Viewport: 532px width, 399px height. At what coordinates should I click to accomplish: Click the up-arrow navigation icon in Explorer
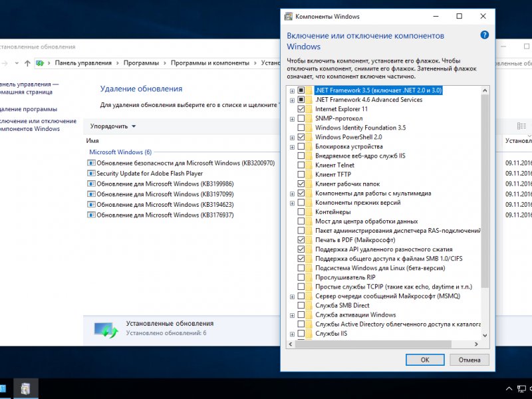[27, 63]
